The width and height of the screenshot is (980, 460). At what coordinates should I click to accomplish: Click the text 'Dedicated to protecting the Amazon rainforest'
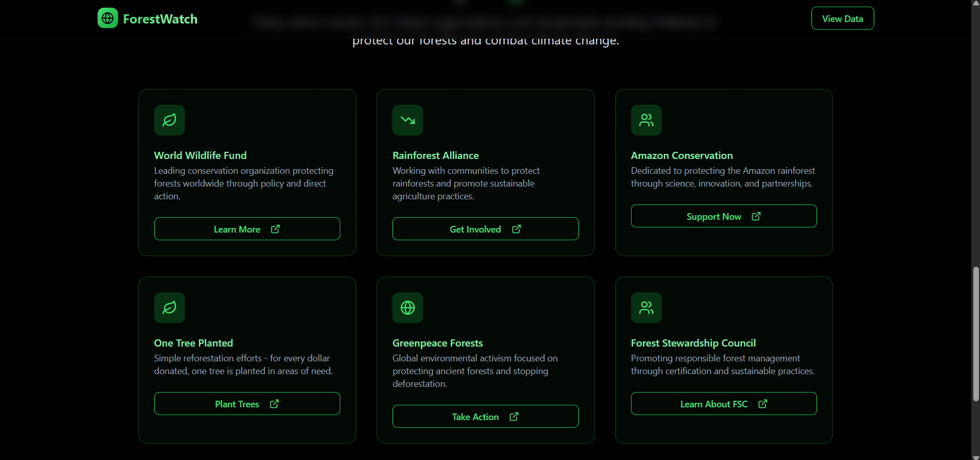point(723,171)
